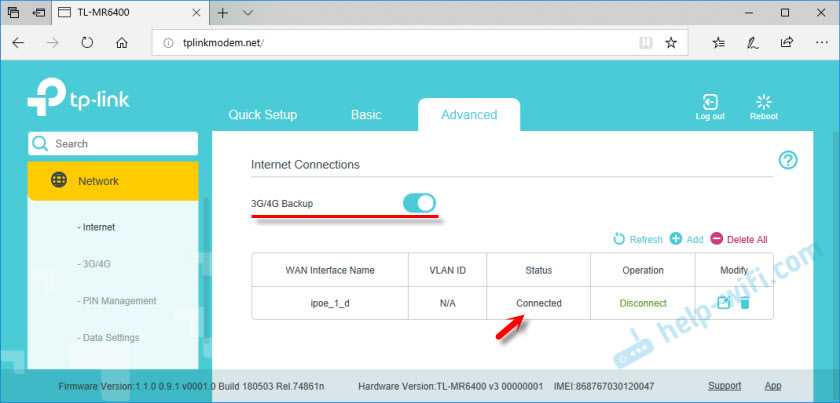Screen dimensions: 840x403
Task: Select 3G/4G in the sidebar
Action: point(93,264)
